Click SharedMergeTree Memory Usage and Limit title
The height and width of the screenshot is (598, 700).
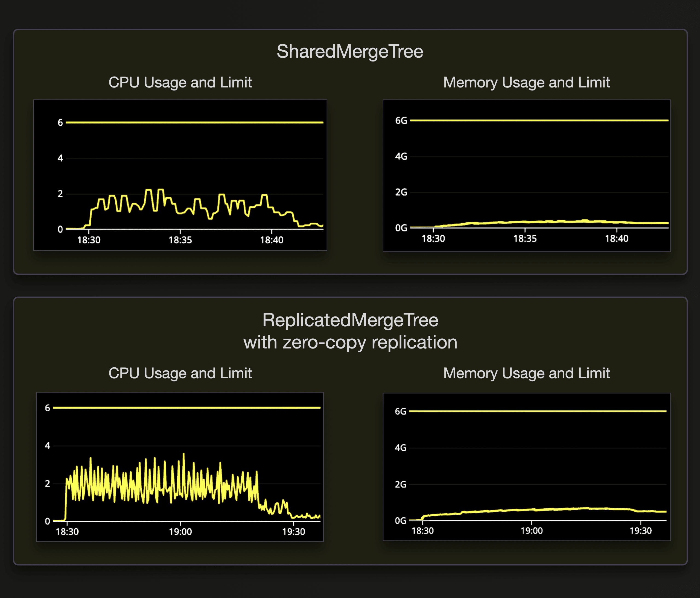pyautogui.click(x=526, y=82)
